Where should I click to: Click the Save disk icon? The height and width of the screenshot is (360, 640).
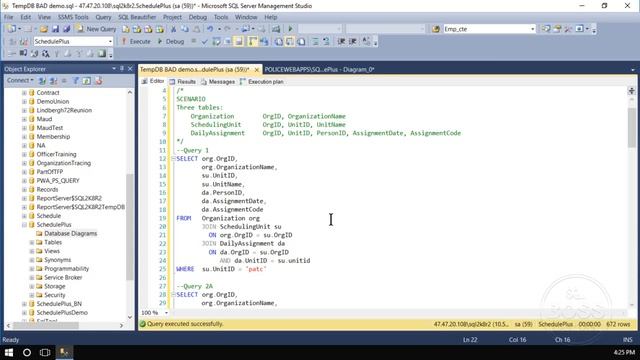(55, 29)
